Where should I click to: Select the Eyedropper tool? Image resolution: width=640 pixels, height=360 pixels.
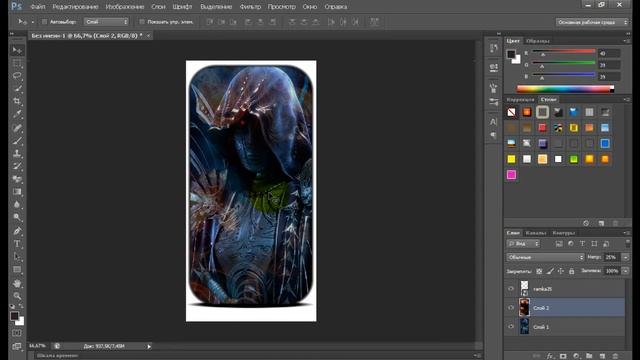(17, 114)
